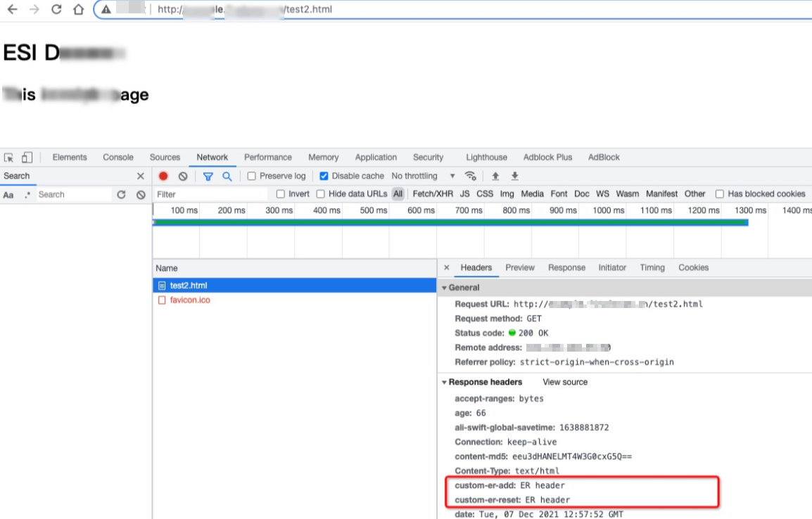Switch to the Preview detail tab
The width and height of the screenshot is (812, 519).
point(519,267)
